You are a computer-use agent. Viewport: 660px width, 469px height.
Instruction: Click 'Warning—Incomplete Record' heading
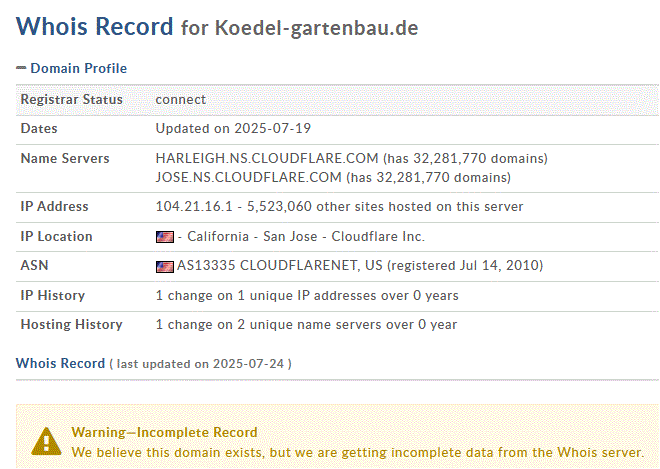click(x=164, y=432)
